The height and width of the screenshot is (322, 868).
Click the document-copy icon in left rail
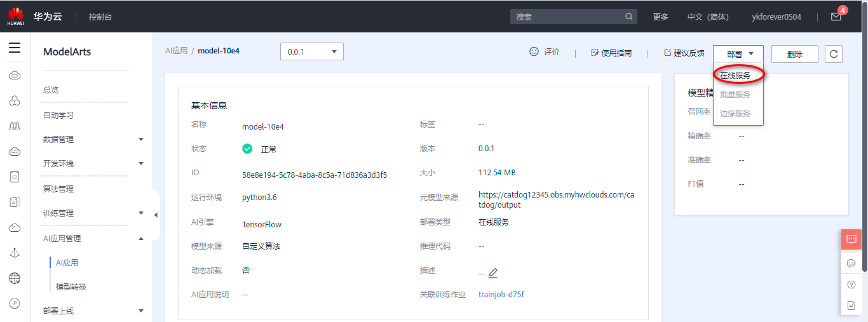15,202
